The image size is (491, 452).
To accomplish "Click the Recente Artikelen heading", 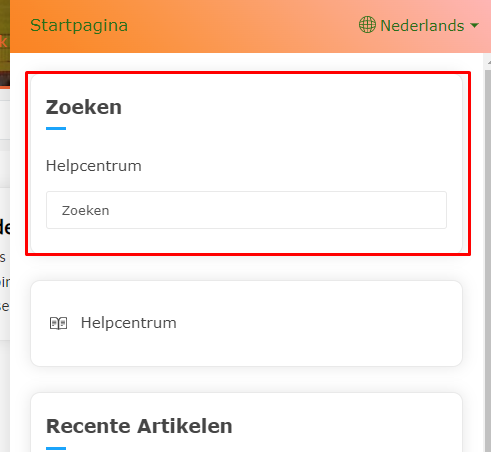I will pos(139,426).
